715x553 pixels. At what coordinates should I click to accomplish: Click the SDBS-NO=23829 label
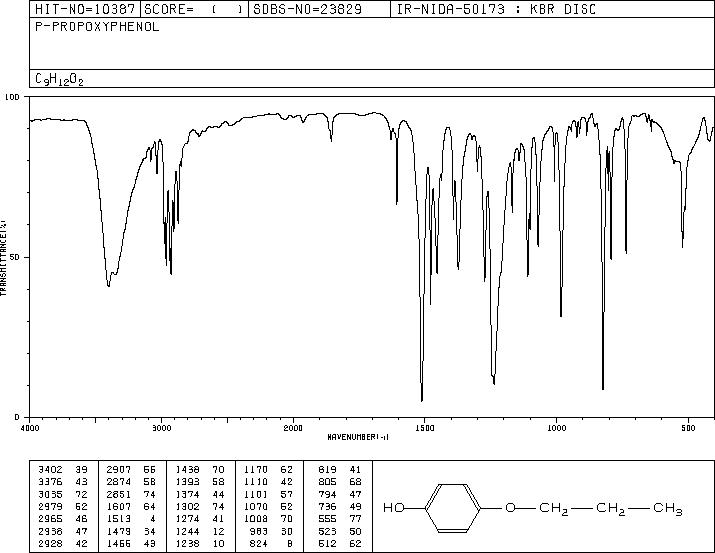[307, 9]
